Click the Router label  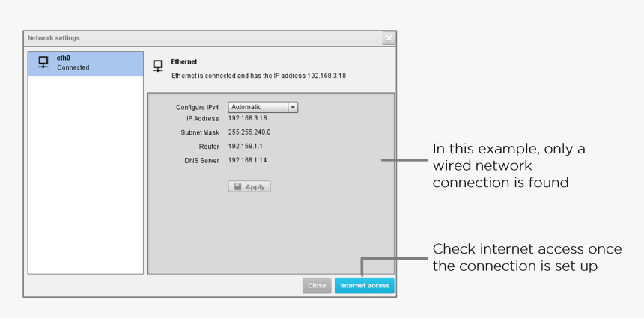[x=209, y=147]
